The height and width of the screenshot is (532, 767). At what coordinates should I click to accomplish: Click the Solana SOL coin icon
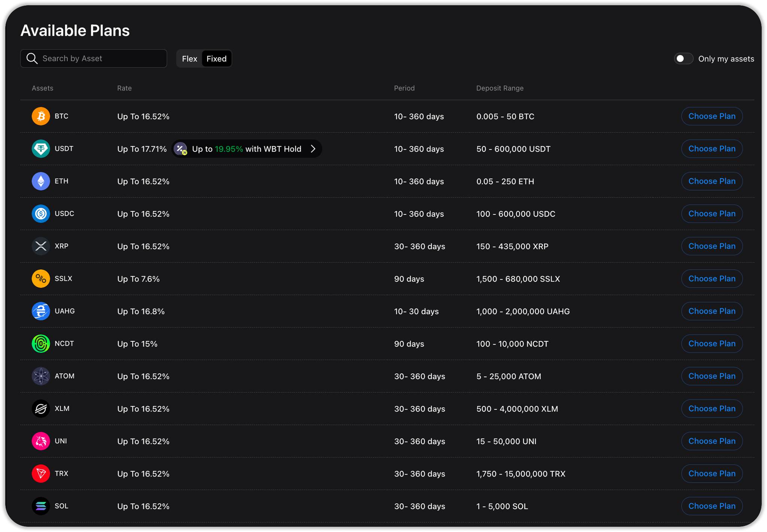click(x=41, y=506)
